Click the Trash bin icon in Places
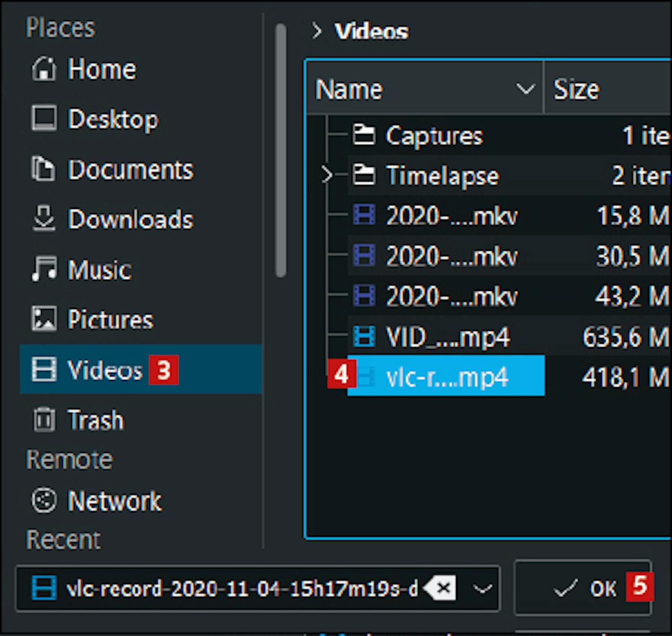672x636 pixels. (44, 420)
